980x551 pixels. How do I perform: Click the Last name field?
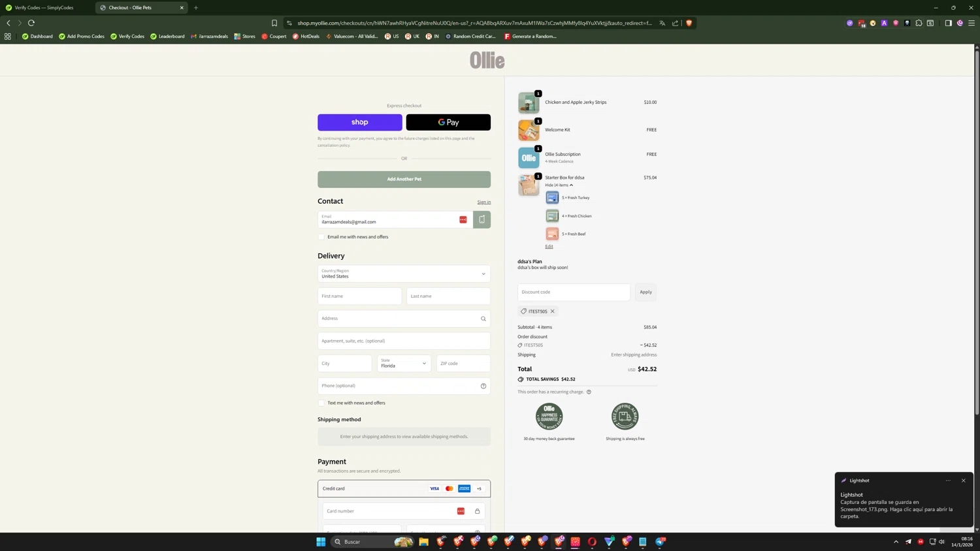(448, 296)
